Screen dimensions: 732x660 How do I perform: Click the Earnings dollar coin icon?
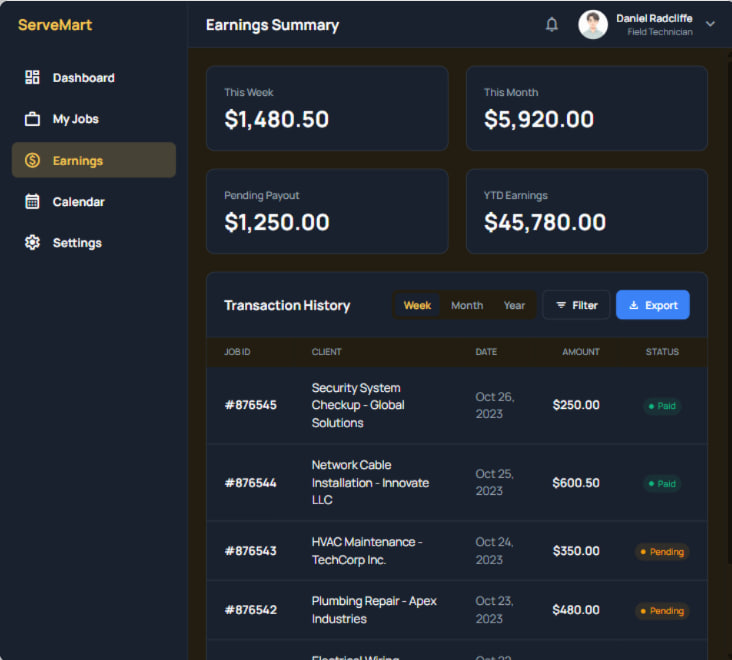(32, 160)
